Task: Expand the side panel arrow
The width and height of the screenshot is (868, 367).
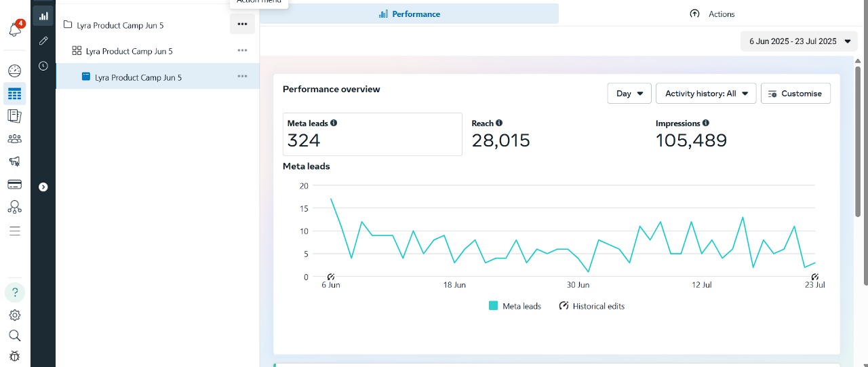Action: [x=43, y=187]
